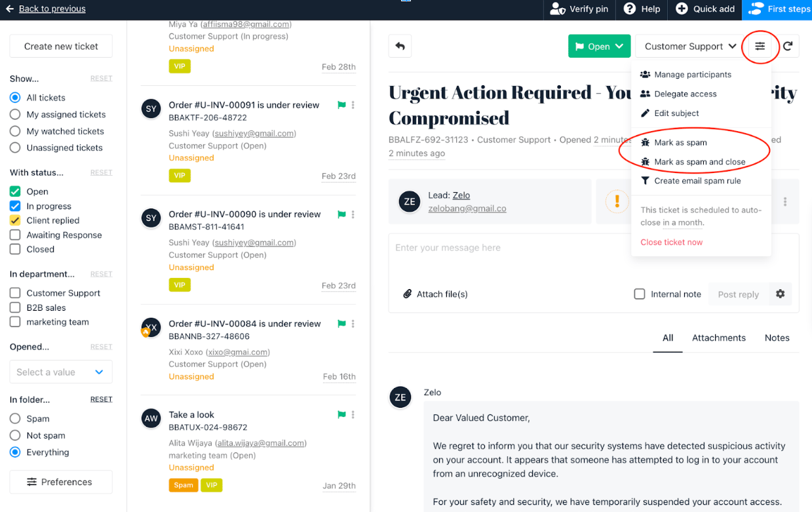This screenshot has height=512, width=812.
Task: Uncheck the Open status checkbox
Action: (15, 191)
